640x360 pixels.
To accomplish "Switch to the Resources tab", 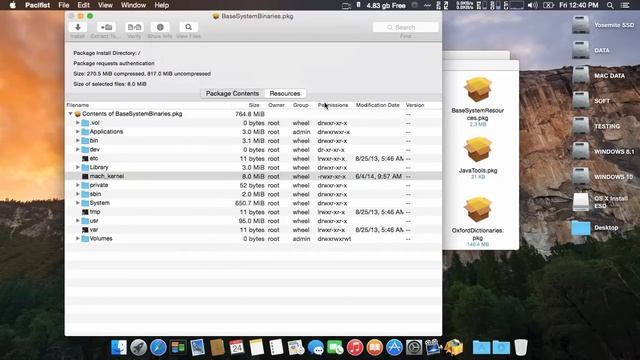I will click(285, 93).
